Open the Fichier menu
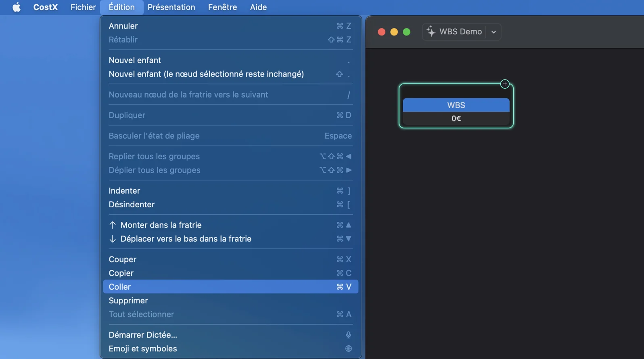 click(x=83, y=7)
